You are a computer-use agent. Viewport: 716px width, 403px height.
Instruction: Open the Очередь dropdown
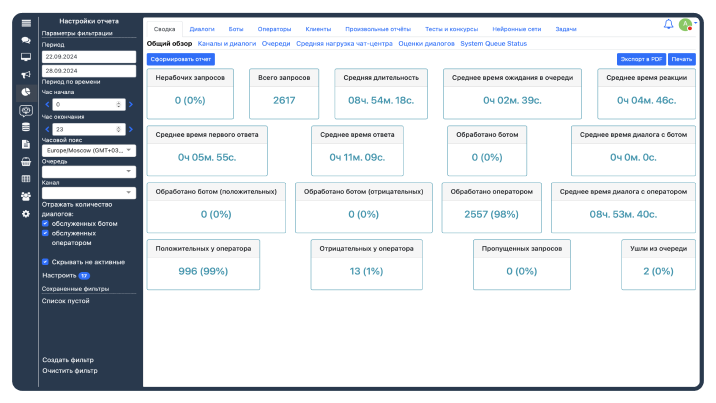89,172
